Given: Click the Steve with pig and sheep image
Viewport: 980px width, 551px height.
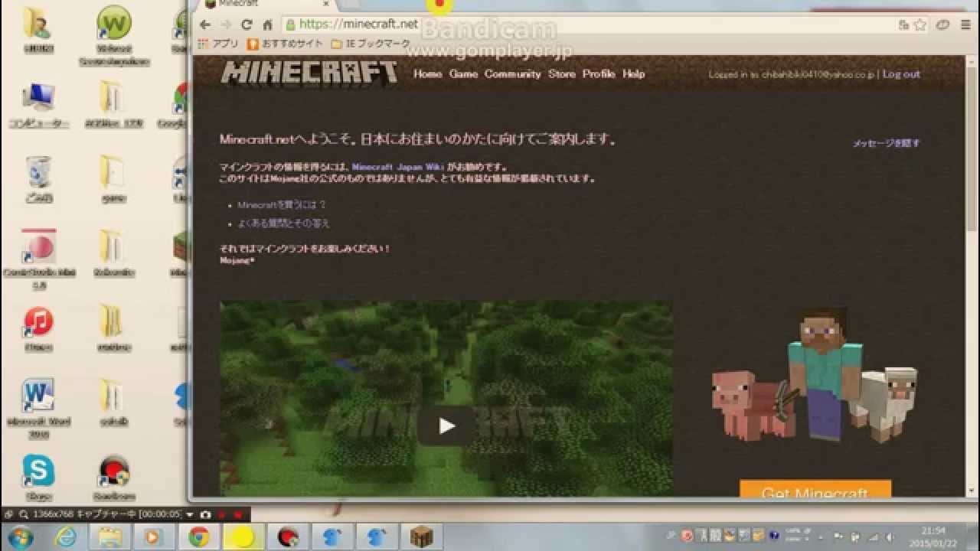Looking at the screenshot, I should [814, 374].
